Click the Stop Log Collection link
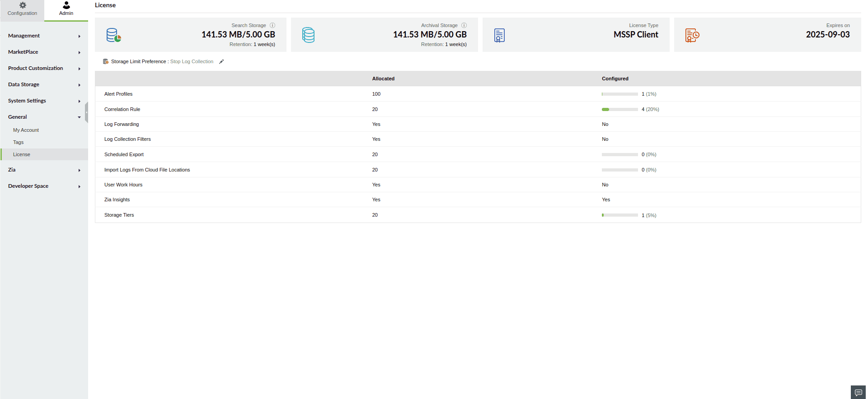 pyautogui.click(x=192, y=61)
